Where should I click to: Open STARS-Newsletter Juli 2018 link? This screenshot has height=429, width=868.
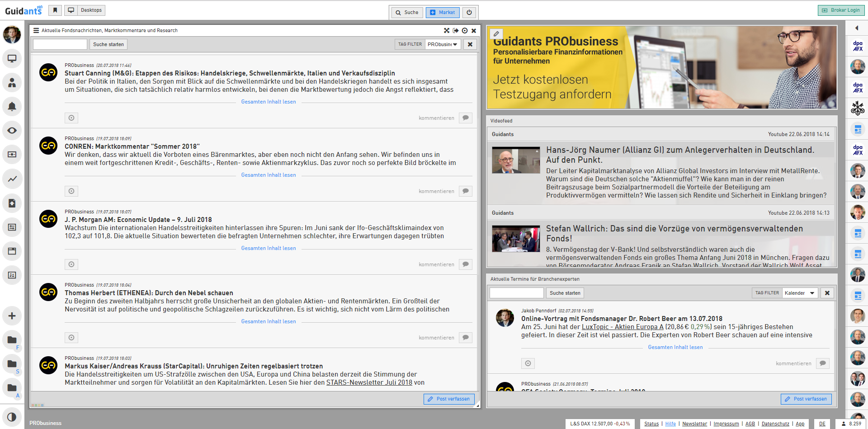(369, 382)
